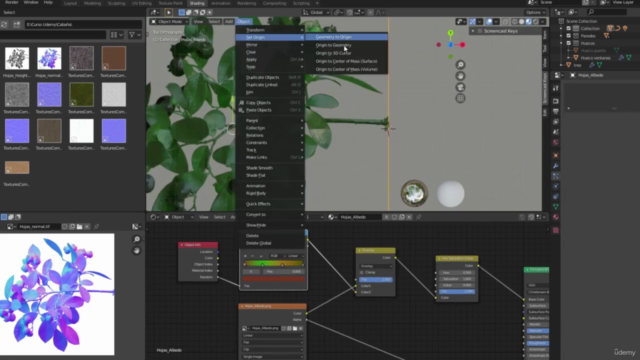This screenshot has height=360, width=640.
Task: Open Window menu in top bar
Action: pos(31,2)
